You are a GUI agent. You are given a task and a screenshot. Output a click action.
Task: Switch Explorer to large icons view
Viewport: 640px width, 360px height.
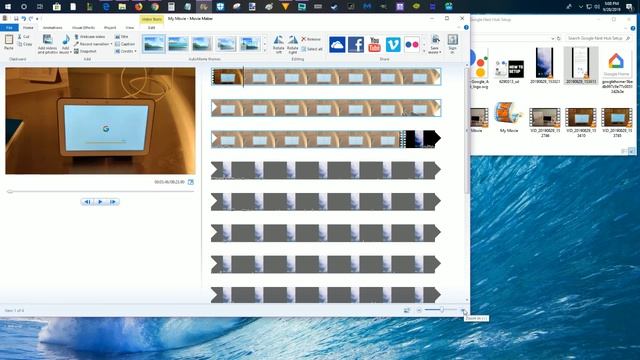click(x=631, y=151)
